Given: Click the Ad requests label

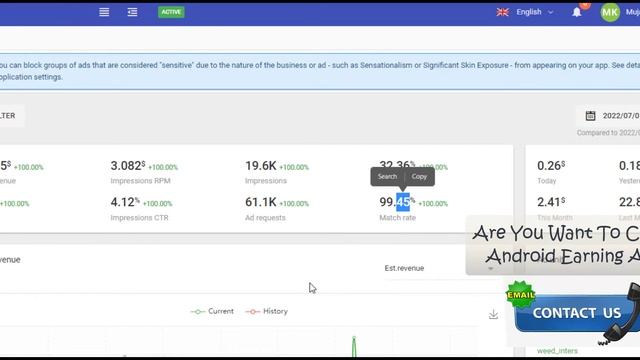Looking at the screenshot, I should 265,218.
